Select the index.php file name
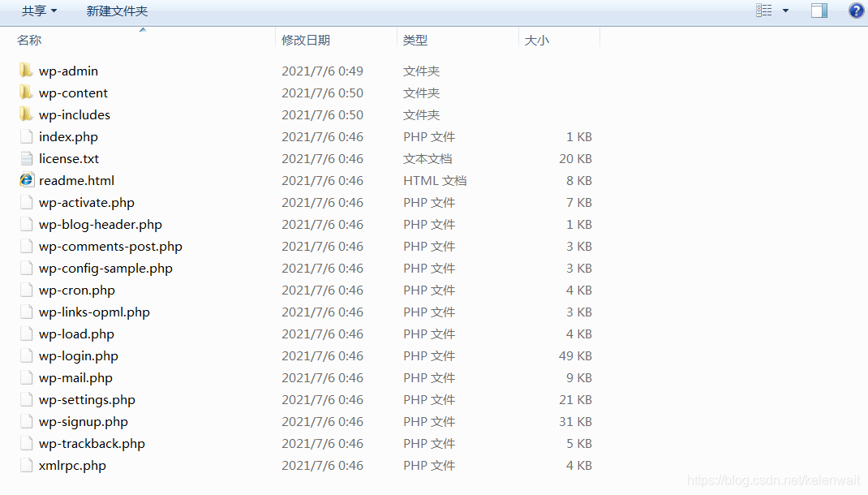This screenshot has height=495, width=868. click(x=68, y=137)
